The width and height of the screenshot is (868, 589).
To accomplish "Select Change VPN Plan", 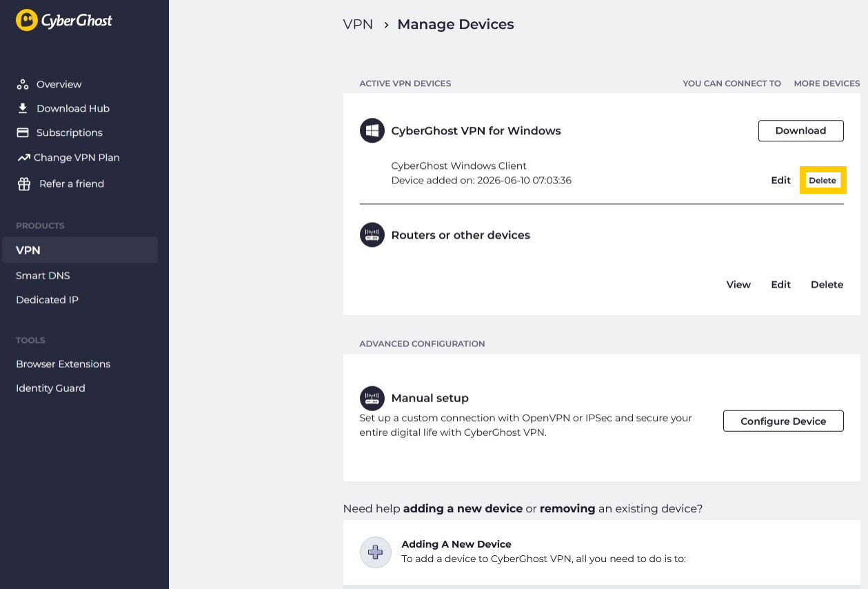I will point(77,157).
